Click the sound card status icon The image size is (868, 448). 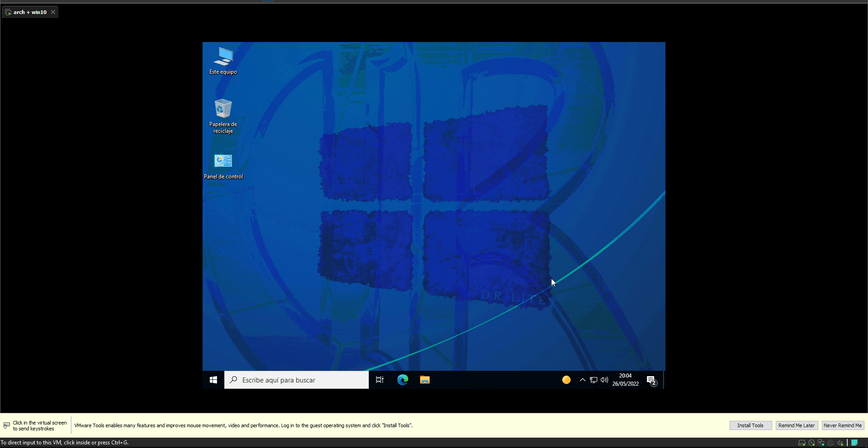pos(840,443)
